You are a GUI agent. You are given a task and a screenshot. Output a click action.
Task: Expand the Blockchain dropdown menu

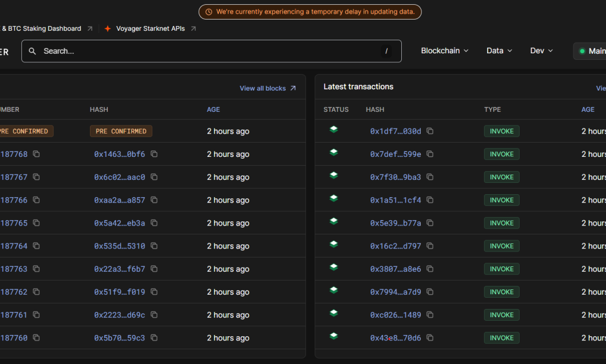(x=444, y=51)
